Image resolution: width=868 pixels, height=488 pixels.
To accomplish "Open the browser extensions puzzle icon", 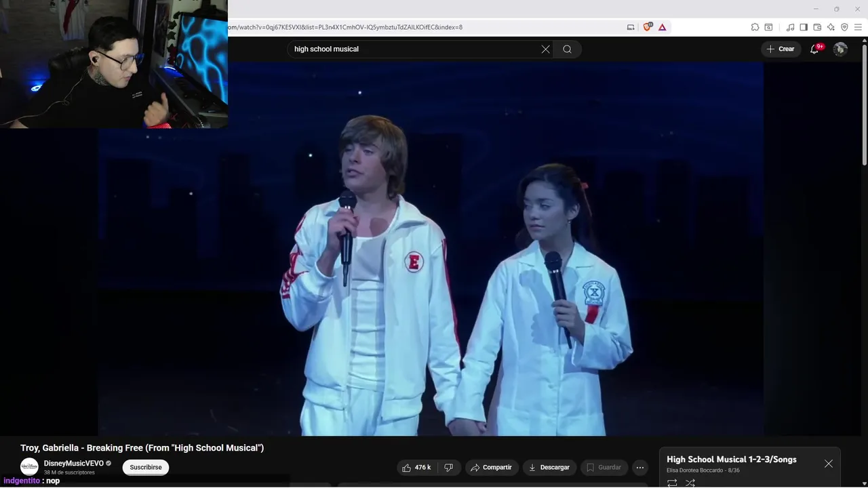I will click(x=755, y=27).
